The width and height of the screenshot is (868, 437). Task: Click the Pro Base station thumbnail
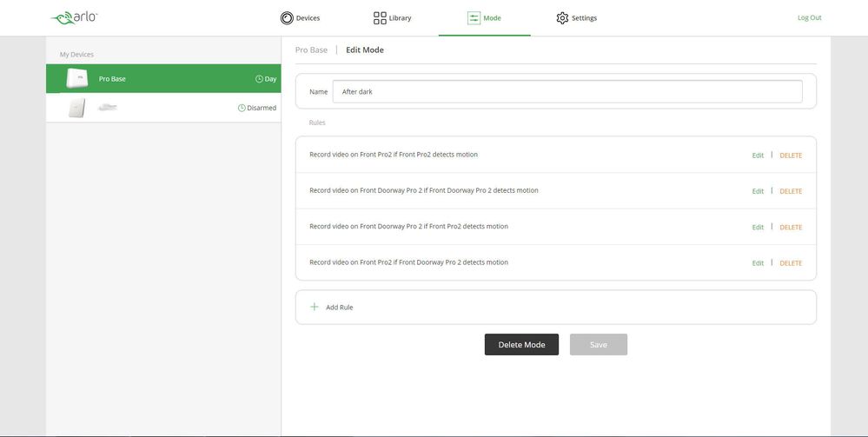(x=77, y=79)
